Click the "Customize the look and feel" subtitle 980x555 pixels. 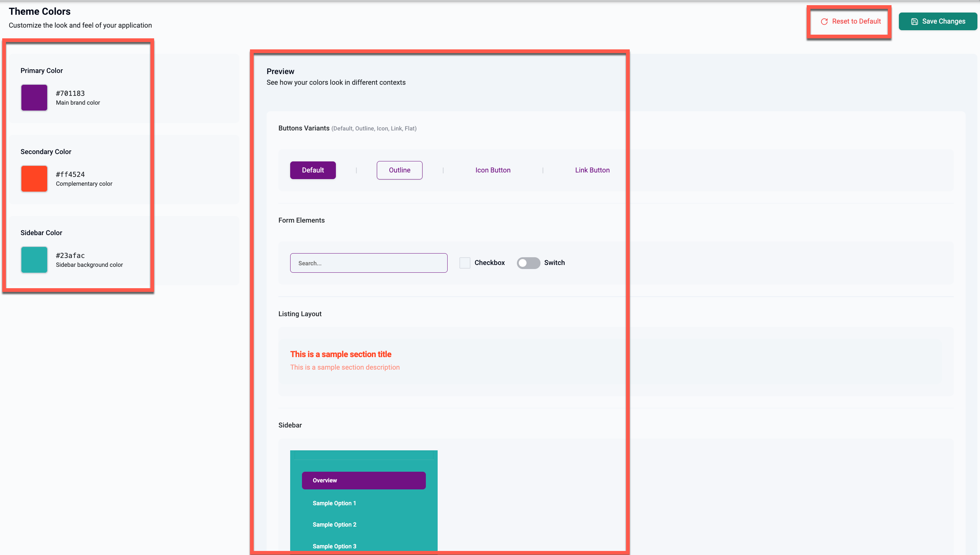click(80, 25)
